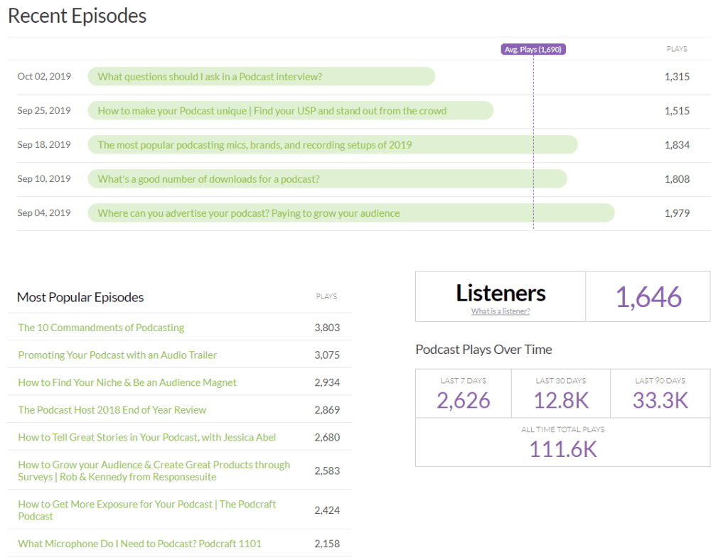Open 'Promoting Your Podcast with an Audio Trailer'
The image size is (728, 560).
(x=117, y=355)
